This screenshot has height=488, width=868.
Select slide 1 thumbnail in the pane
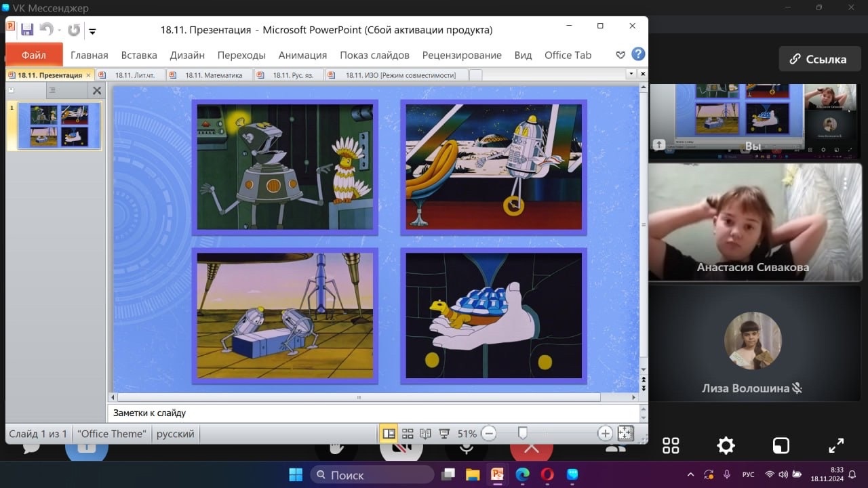click(59, 125)
